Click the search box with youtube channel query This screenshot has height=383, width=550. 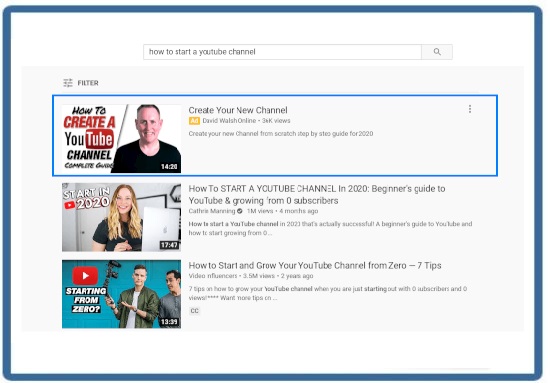tap(282, 52)
